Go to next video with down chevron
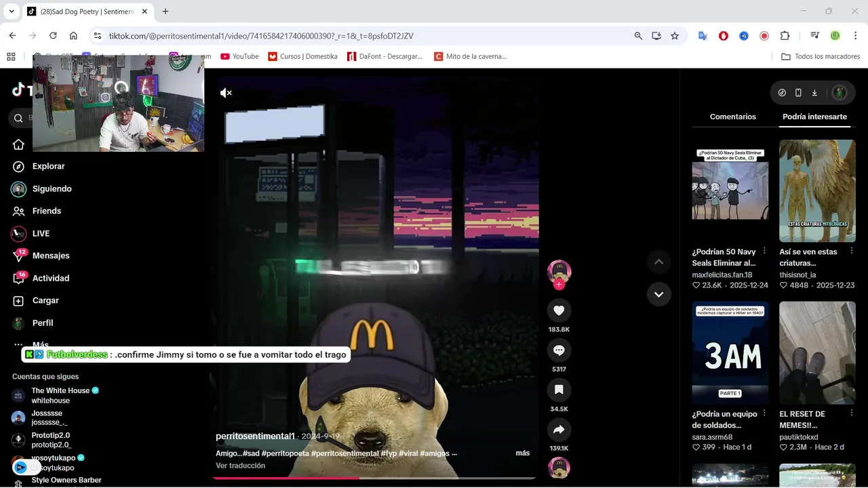The image size is (868, 488). point(658,295)
